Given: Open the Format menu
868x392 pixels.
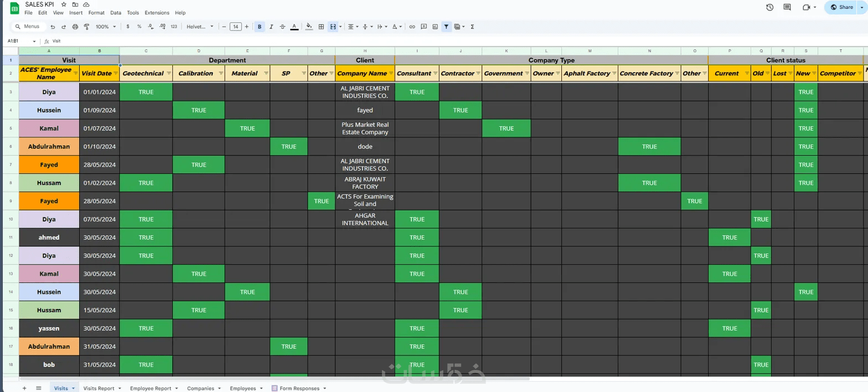Looking at the screenshot, I should pos(96,12).
